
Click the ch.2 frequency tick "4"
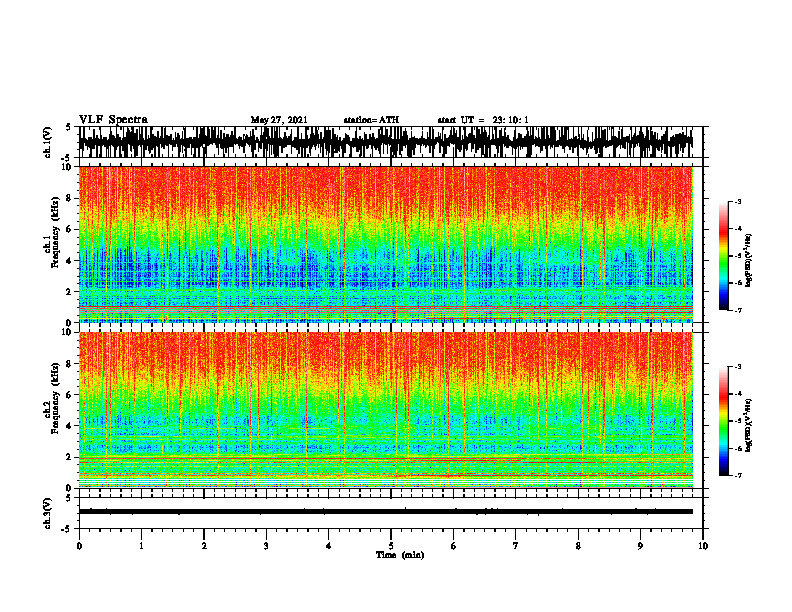[x=69, y=426]
